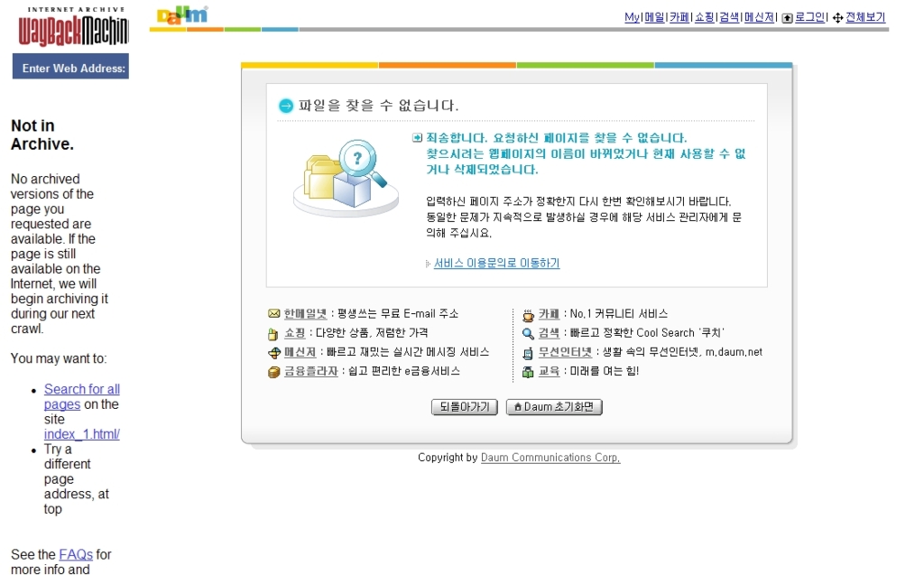Click the magnifier icon next to 검색
This screenshot has width=924, height=575.
coord(528,334)
